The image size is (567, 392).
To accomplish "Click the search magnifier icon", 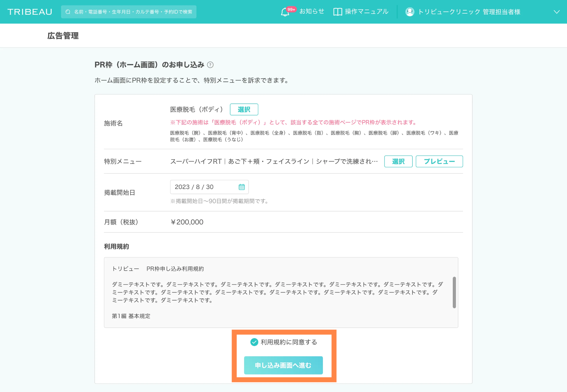I will 68,12.
